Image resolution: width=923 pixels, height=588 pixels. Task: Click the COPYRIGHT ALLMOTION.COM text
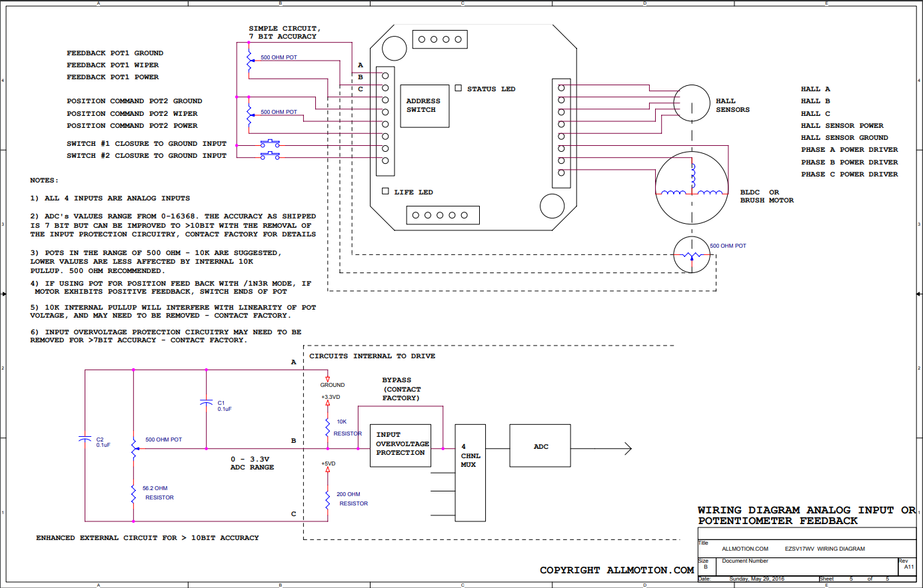617,570
